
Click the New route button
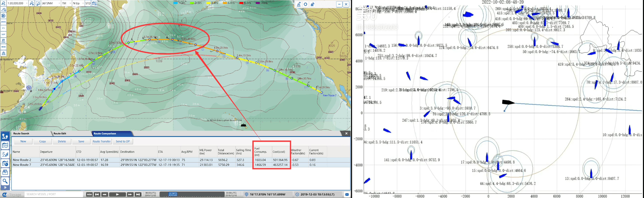click(23, 141)
